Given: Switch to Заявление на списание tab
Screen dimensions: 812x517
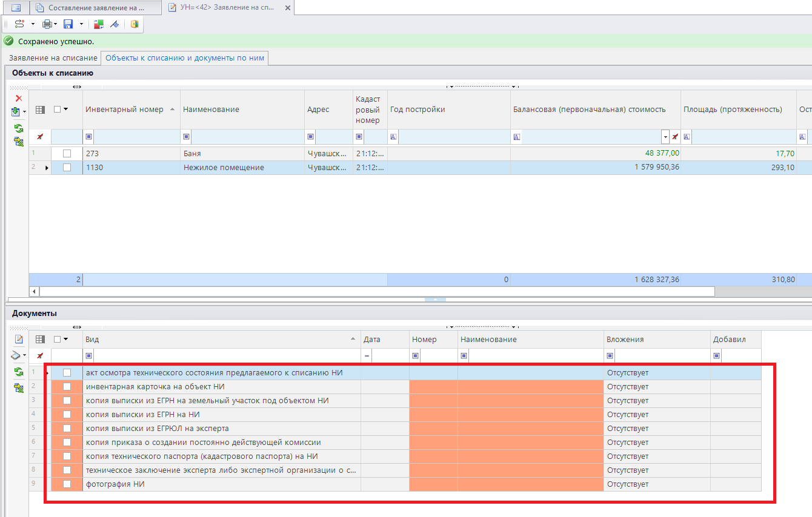Looking at the screenshot, I should click(x=53, y=58).
